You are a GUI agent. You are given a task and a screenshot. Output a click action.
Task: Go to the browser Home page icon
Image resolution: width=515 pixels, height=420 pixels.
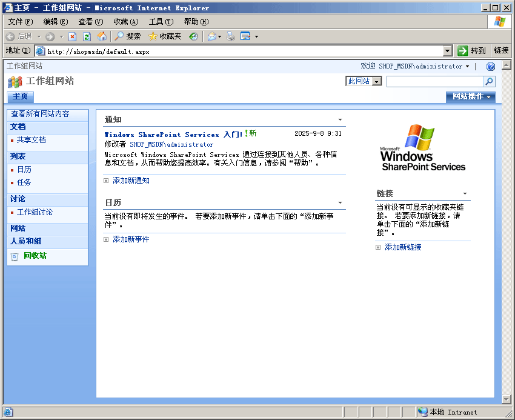tap(102, 36)
